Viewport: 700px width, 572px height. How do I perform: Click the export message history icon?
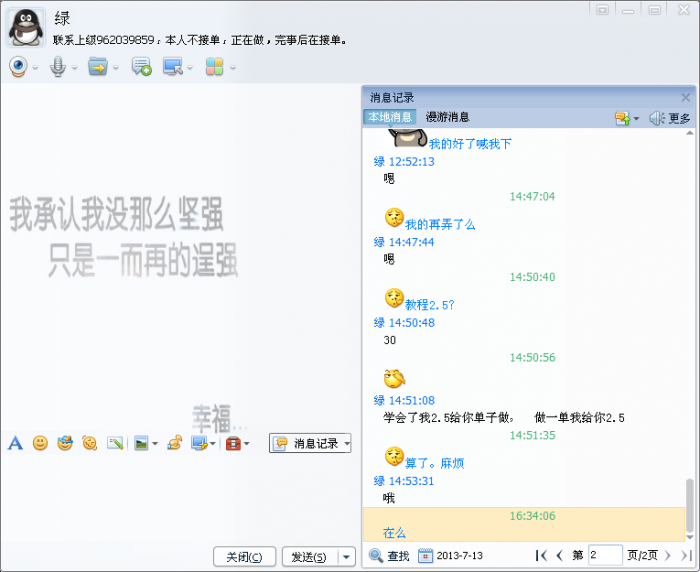623,118
